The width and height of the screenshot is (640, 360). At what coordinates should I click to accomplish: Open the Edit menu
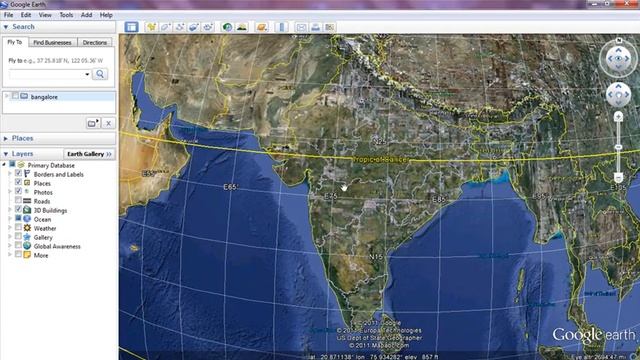pyautogui.click(x=26, y=15)
